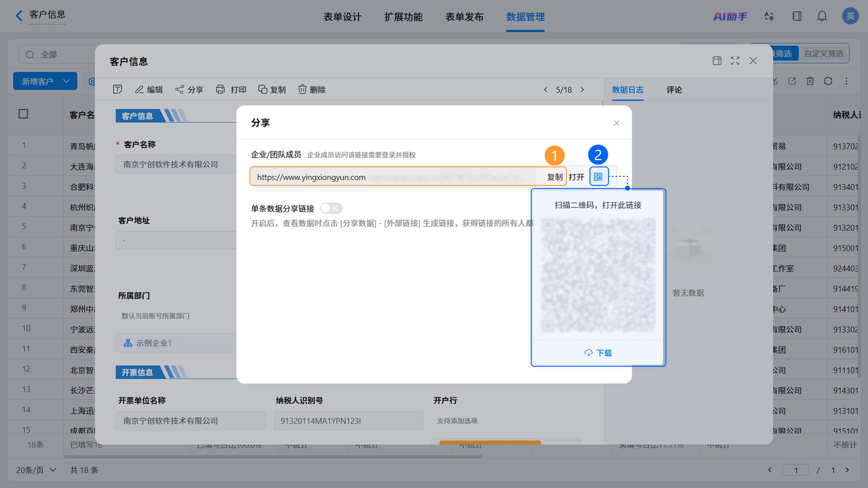Viewport: 868px width, 488px height.
Task: Click row 6 重庆山 in the table
Action: (x=51, y=247)
